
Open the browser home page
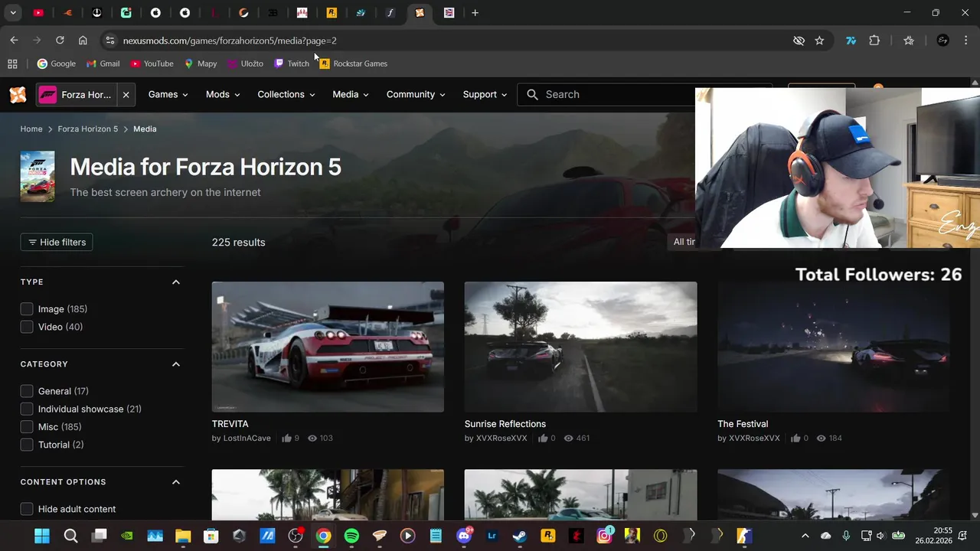(x=83, y=41)
